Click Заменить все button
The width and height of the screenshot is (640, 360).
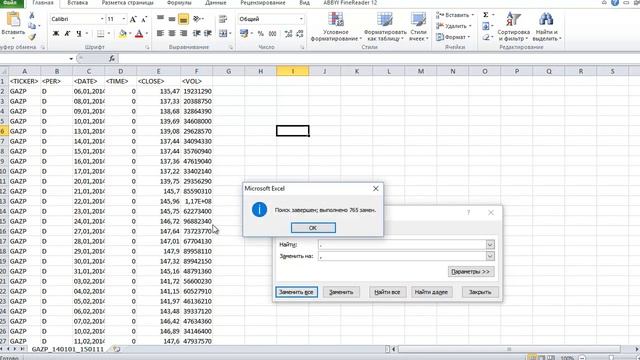coord(296,292)
